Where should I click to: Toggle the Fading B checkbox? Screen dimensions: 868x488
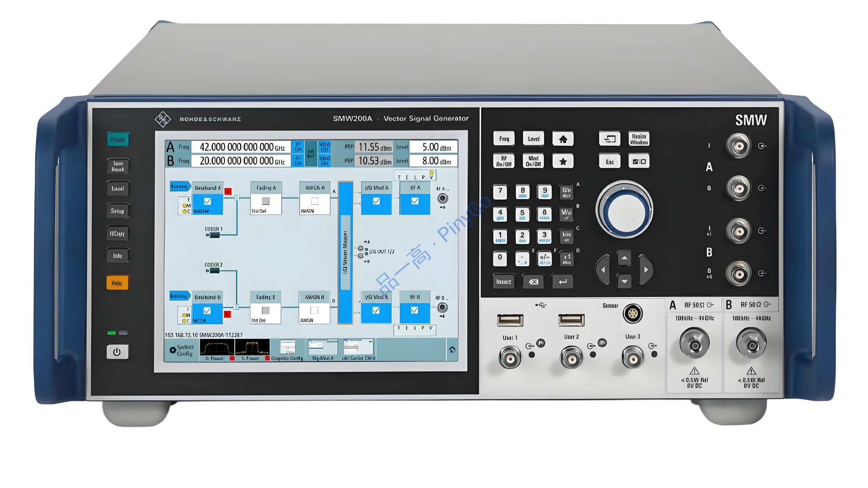(x=266, y=311)
